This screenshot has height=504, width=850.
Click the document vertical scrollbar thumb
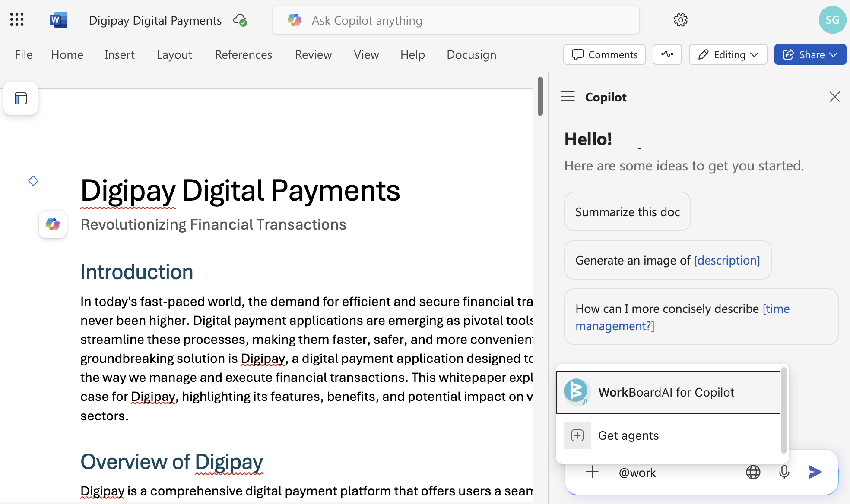(540, 96)
